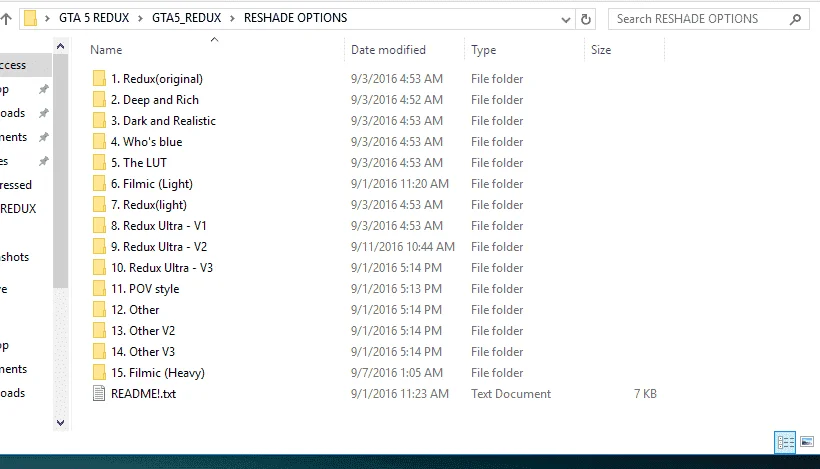Select folder icon of 4. Who's blue

coord(99,141)
